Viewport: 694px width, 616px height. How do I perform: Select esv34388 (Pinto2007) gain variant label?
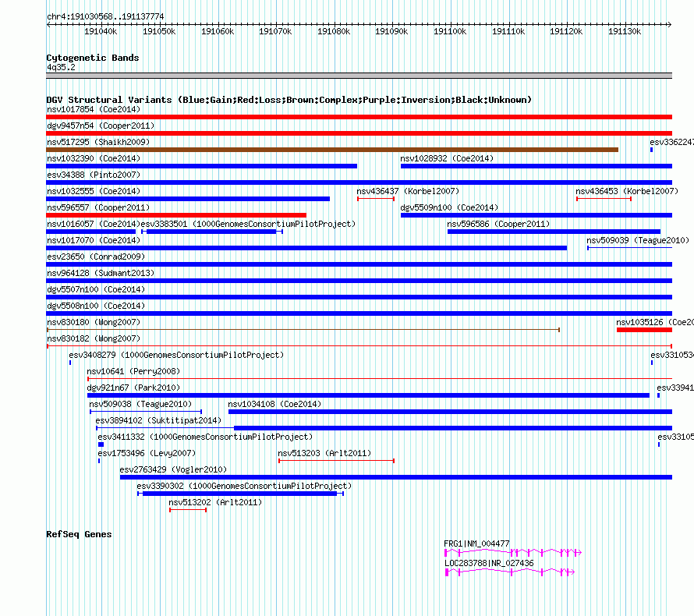tap(94, 175)
